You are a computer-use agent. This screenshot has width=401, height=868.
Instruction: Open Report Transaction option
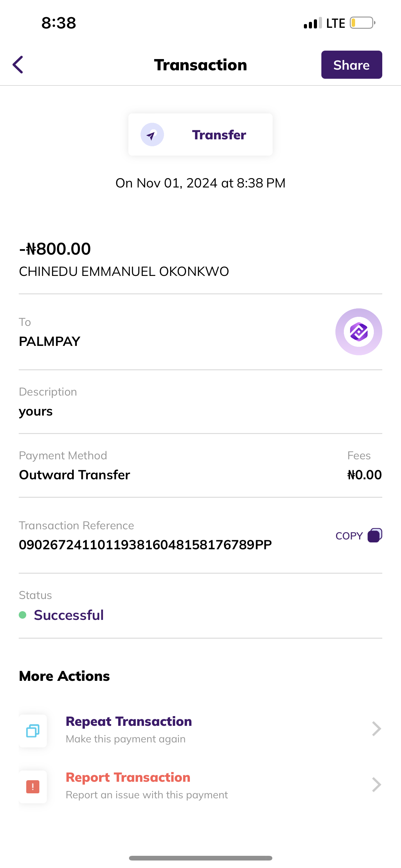click(128, 777)
